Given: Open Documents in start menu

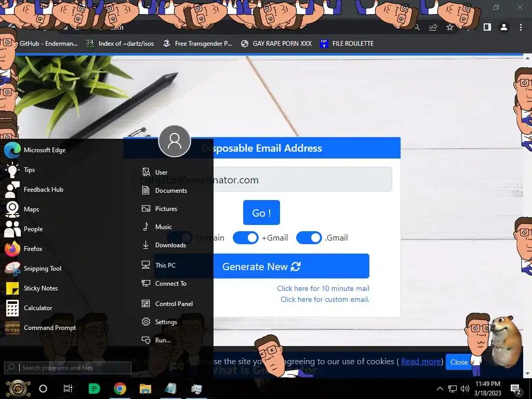Looking at the screenshot, I should [x=165, y=190].
